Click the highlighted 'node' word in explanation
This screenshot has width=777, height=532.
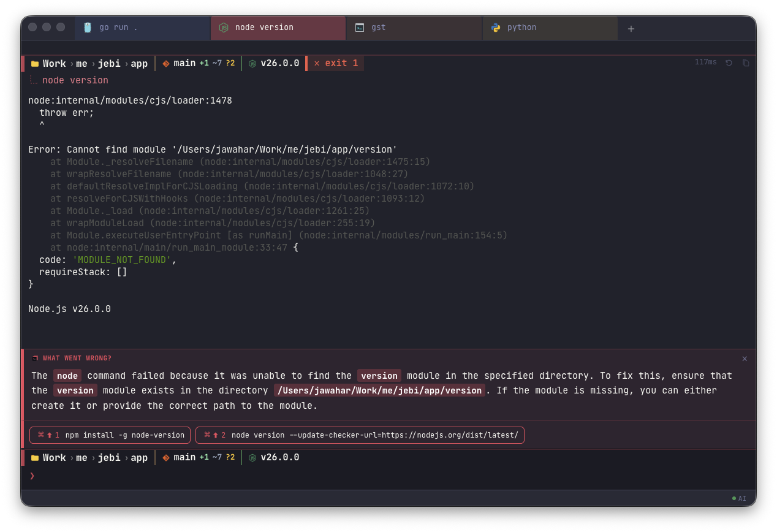(x=67, y=376)
